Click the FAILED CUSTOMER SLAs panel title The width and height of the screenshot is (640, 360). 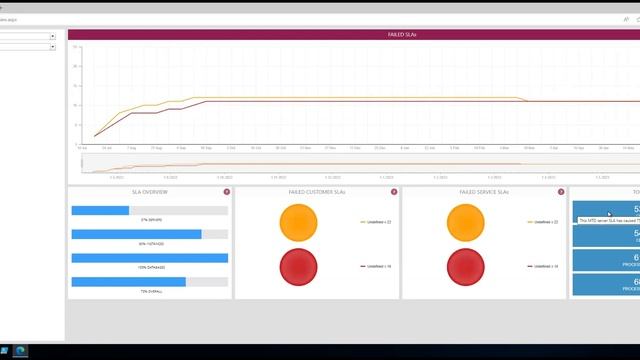317,192
